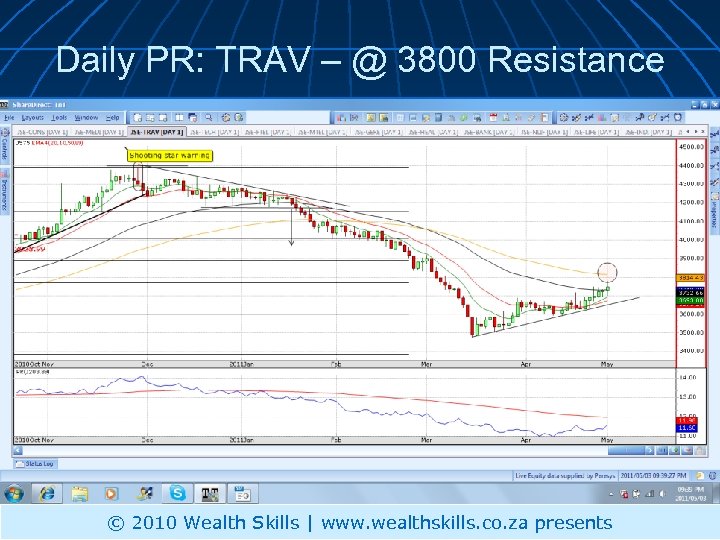Select the 'Shooting star warning' annotation label

169,156
